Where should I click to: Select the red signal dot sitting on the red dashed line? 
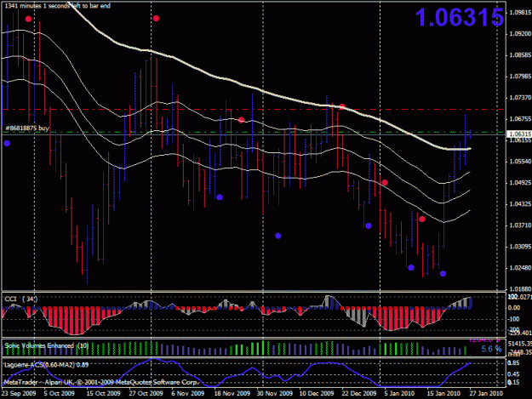click(x=342, y=107)
